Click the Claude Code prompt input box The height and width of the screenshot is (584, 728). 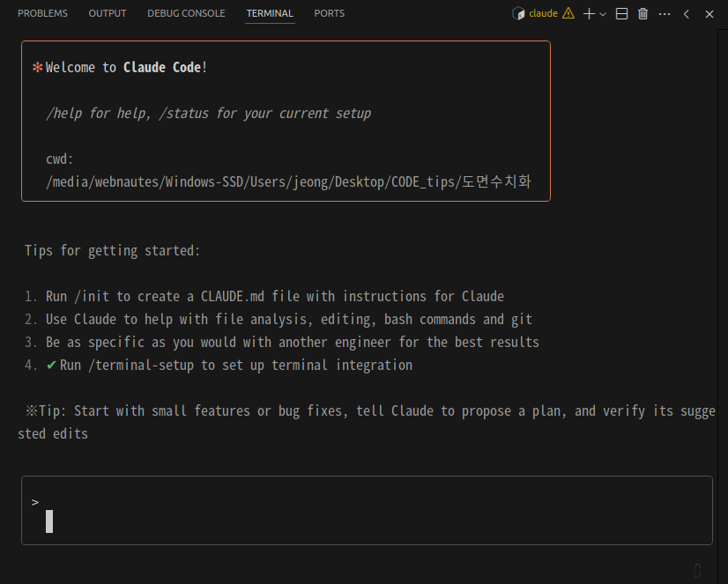[x=367, y=510]
